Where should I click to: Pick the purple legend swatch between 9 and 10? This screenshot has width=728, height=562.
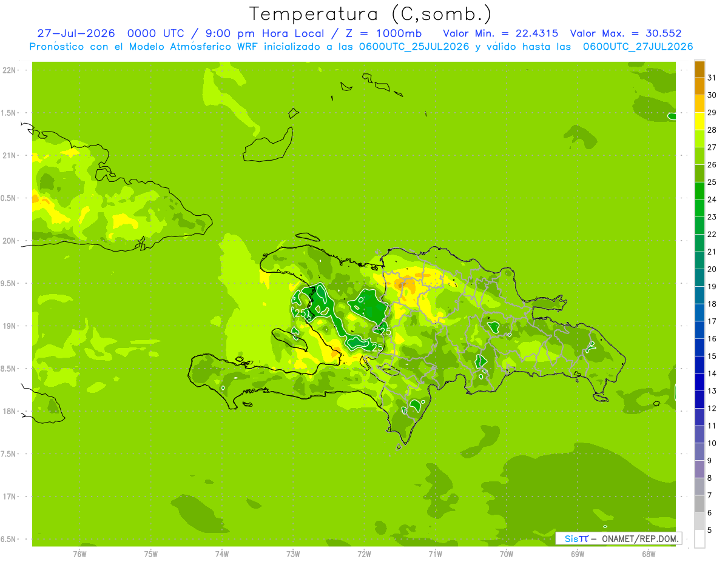coord(699,452)
